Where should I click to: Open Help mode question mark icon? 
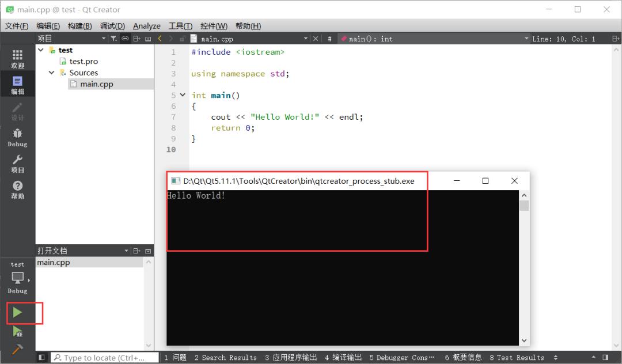(x=17, y=190)
